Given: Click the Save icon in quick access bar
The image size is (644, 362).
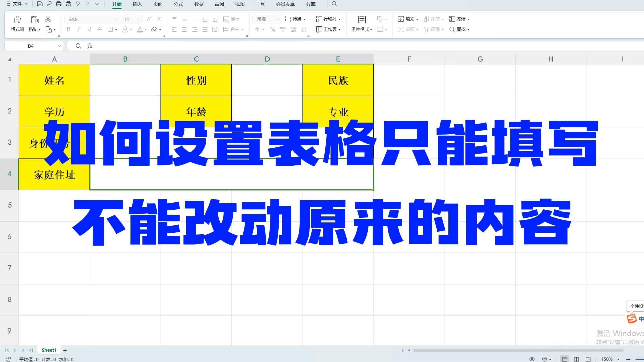Looking at the screenshot, I should point(40,4).
